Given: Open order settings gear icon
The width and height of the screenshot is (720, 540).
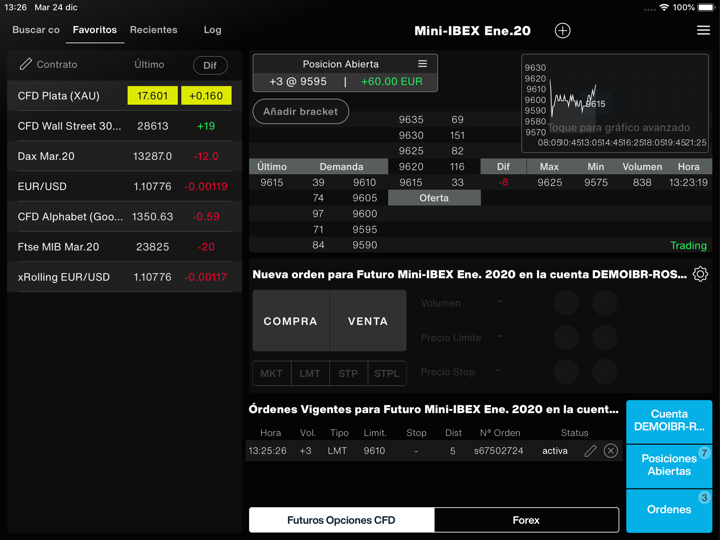Looking at the screenshot, I should (700, 274).
